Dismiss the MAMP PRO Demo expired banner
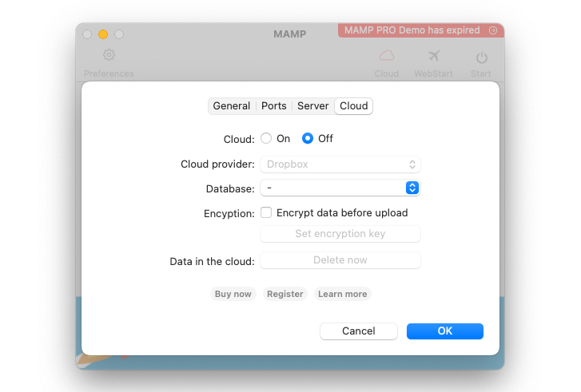This screenshot has width=581, height=392. (493, 30)
